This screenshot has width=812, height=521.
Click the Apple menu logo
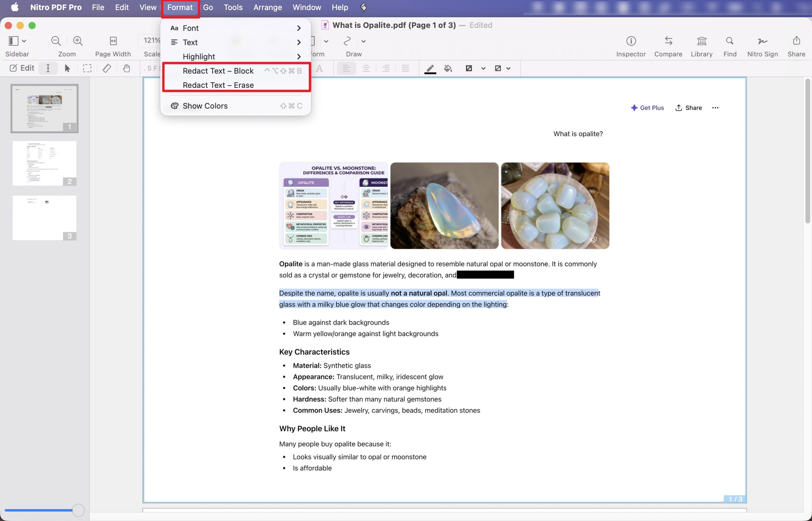(x=15, y=7)
